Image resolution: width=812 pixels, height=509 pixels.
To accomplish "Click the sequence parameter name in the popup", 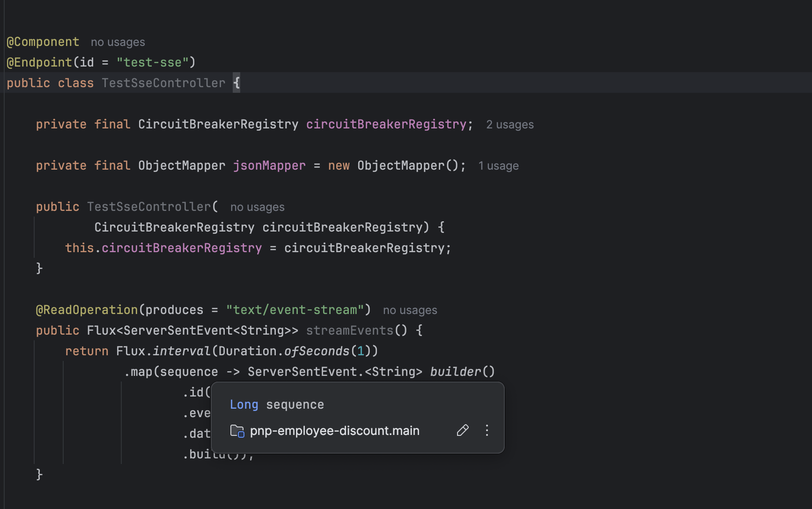I will tap(295, 404).
